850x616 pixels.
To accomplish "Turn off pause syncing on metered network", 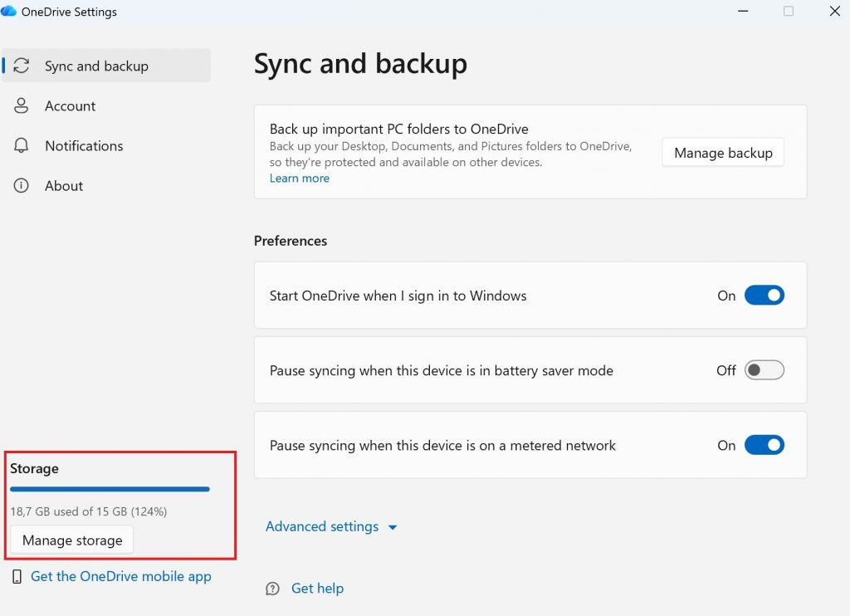I will tap(765, 445).
